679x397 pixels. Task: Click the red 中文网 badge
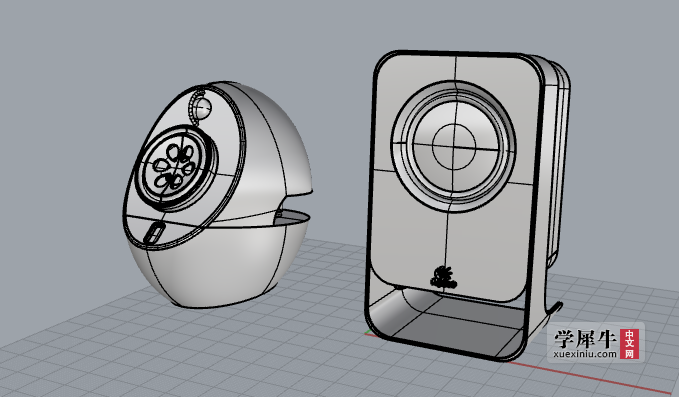pos(629,344)
